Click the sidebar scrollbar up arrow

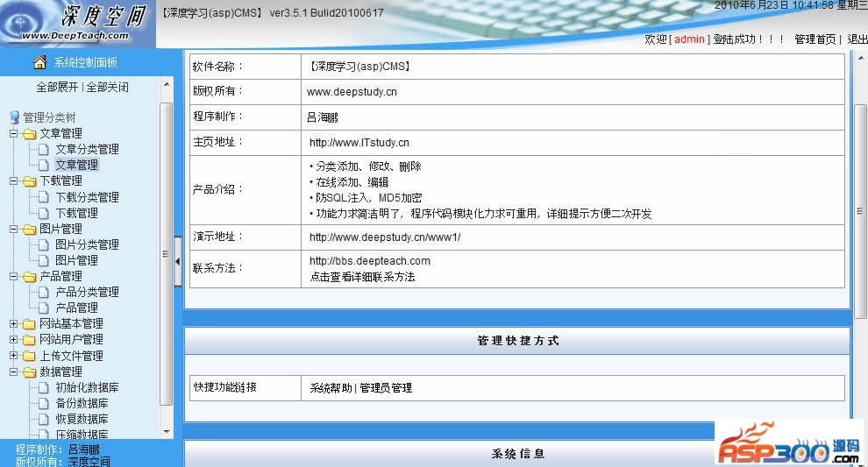pos(167,85)
